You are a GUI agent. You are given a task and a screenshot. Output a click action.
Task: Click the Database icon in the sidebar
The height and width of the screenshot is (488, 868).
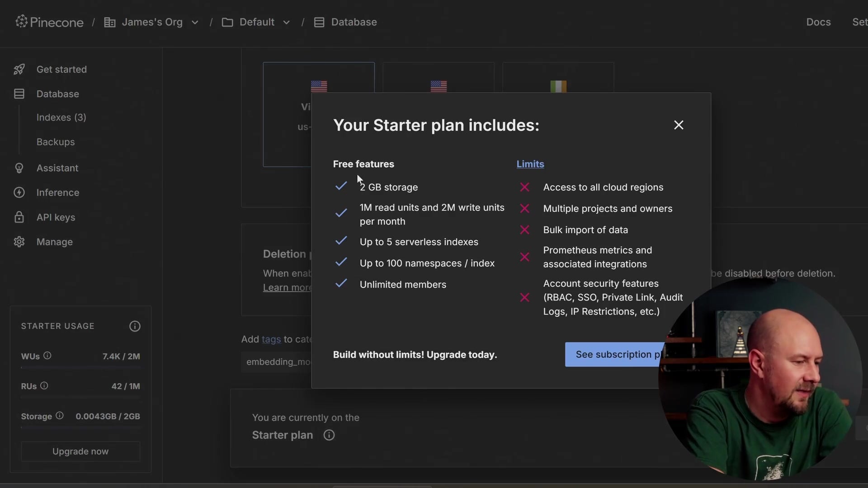(x=19, y=94)
